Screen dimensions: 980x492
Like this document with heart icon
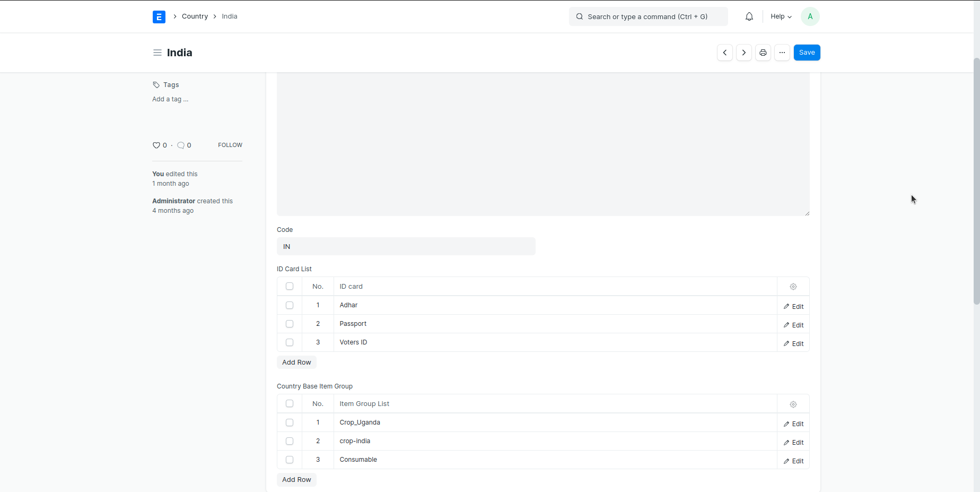click(x=156, y=145)
